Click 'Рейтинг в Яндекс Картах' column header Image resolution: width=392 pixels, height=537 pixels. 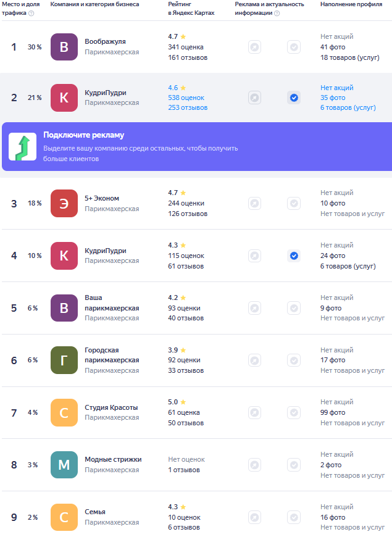191,9
